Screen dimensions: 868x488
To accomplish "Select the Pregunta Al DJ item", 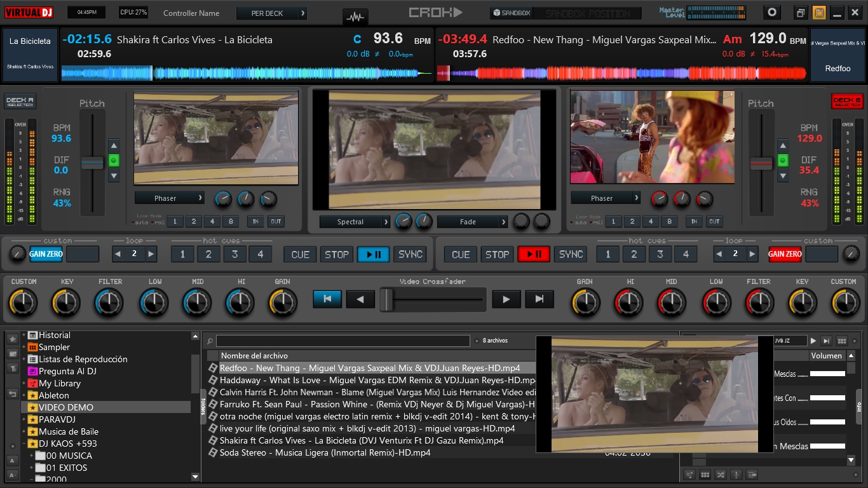I will pyautogui.click(x=67, y=371).
